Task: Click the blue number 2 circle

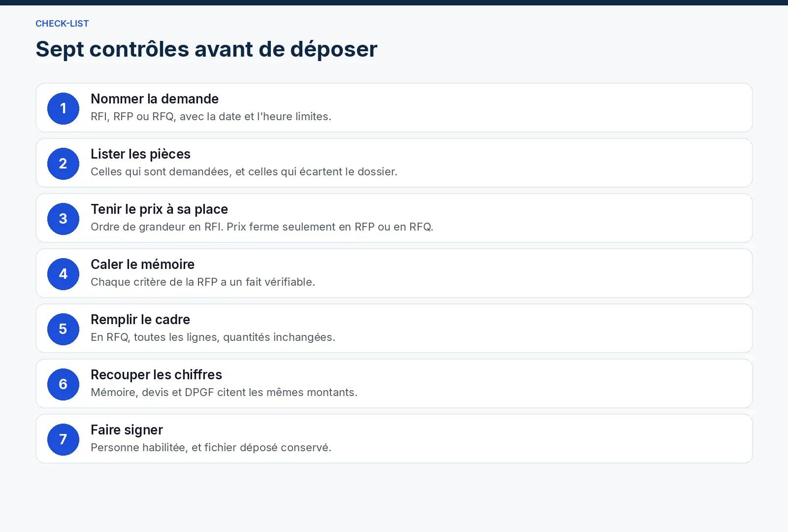Action: [63, 164]
